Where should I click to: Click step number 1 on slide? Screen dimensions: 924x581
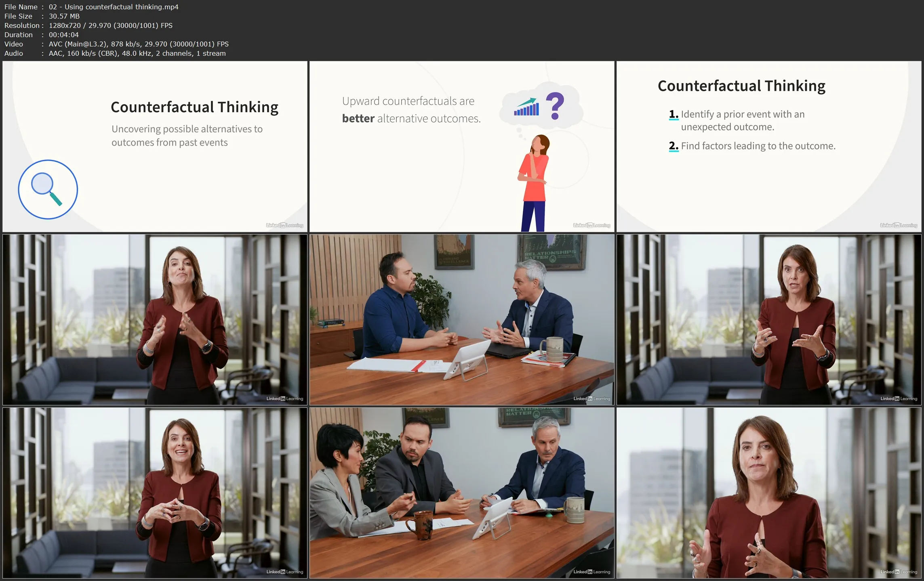click(673, 114)
